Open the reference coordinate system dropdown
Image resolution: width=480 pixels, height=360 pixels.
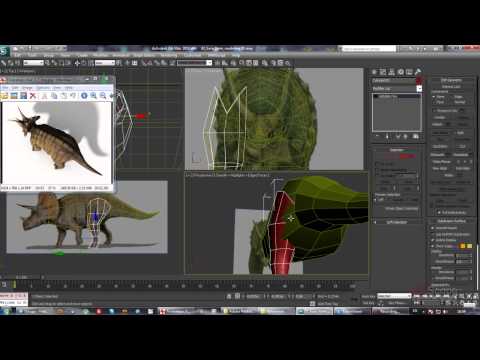(105, 63)
